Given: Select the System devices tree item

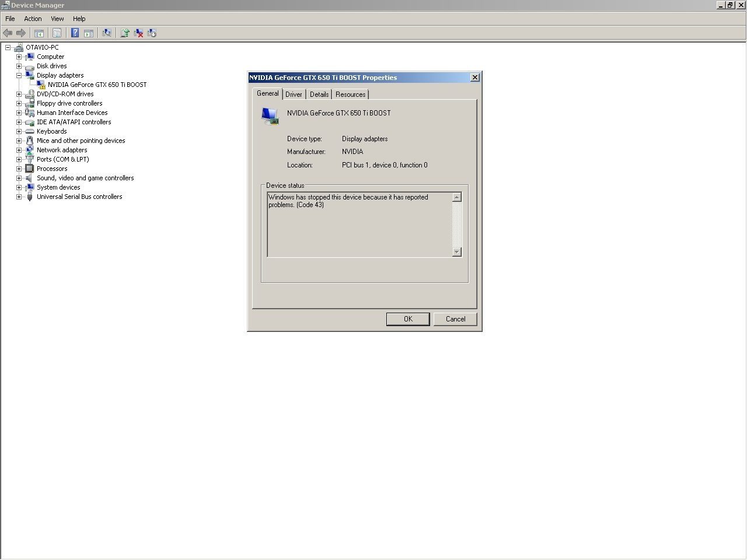Looking at the screenshot, I should (58, 187).
